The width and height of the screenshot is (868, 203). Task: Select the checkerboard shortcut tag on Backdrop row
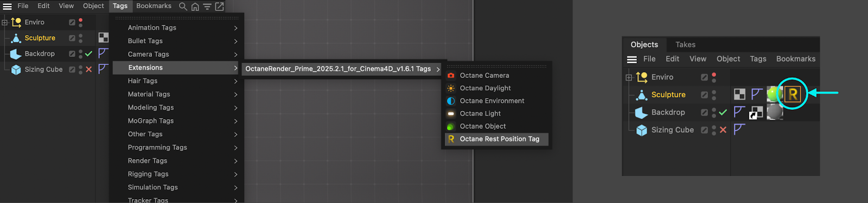[x=756, y=113]
